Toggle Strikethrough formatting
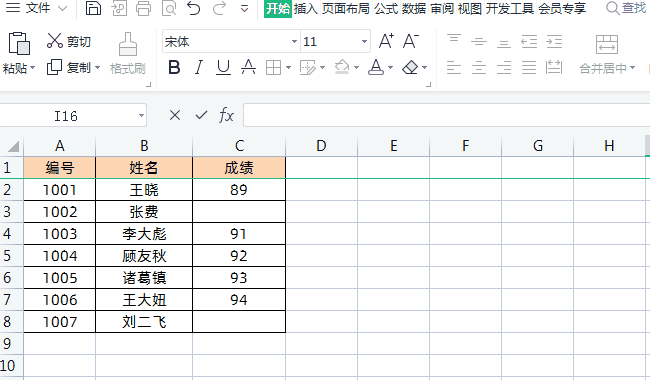 coord(248,67)
